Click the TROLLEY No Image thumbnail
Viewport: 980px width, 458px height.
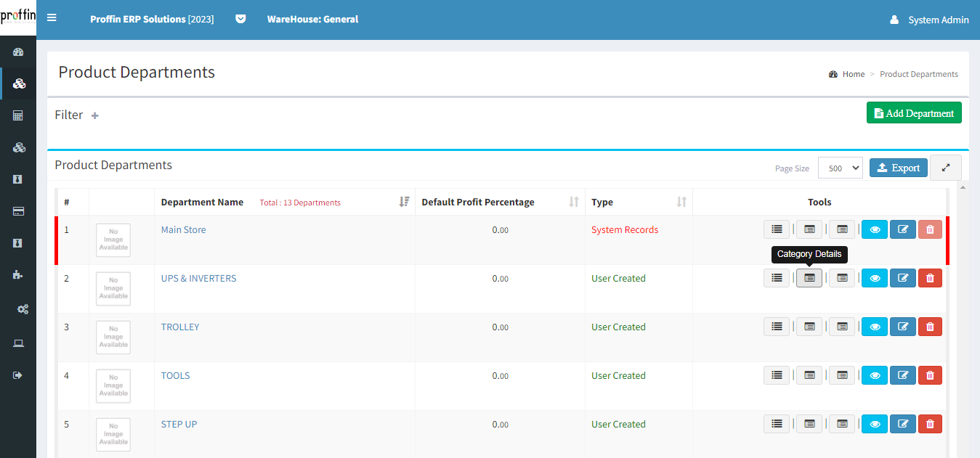point(113,338)
